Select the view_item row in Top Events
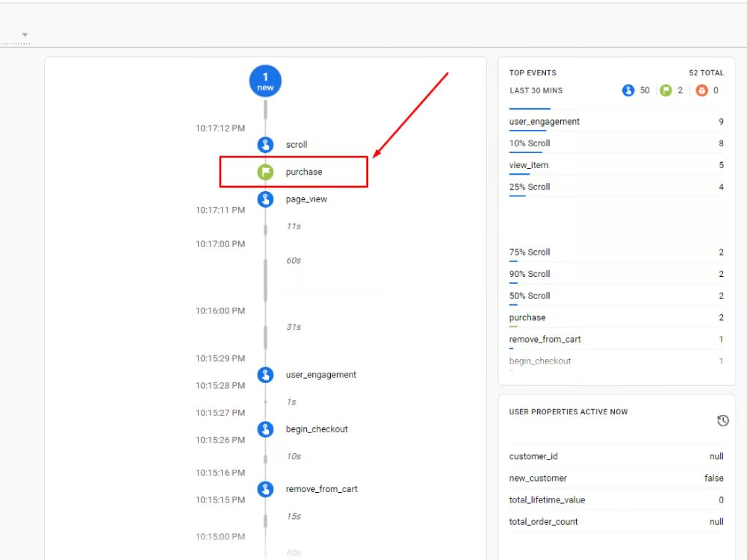The width and height of the screenshot is (747, 560). click(x=616, y=165)
